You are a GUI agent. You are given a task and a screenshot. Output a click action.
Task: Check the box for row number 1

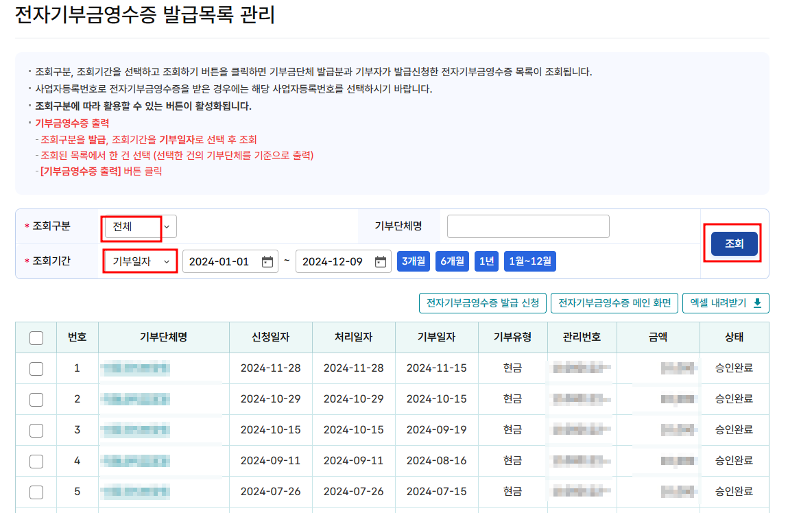(x=36, y=368)
